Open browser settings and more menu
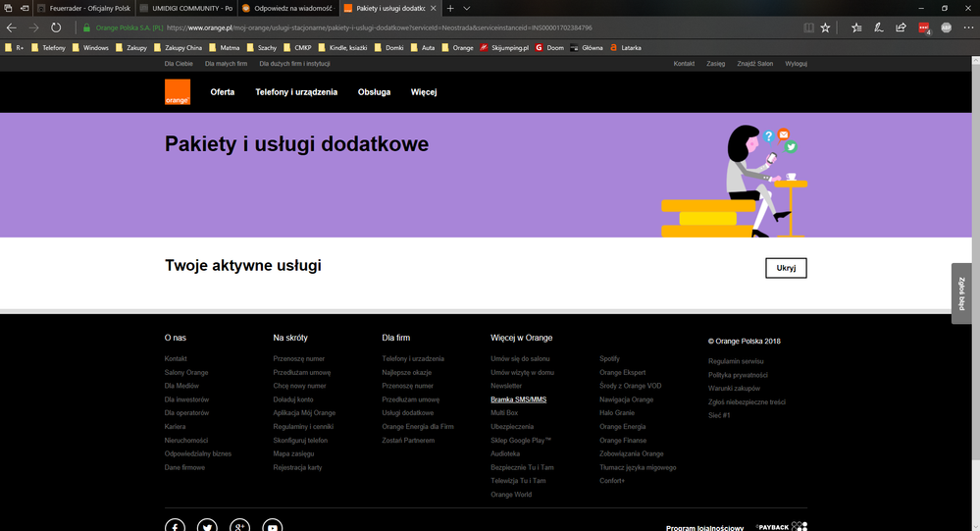 click(x=968, y=27)
